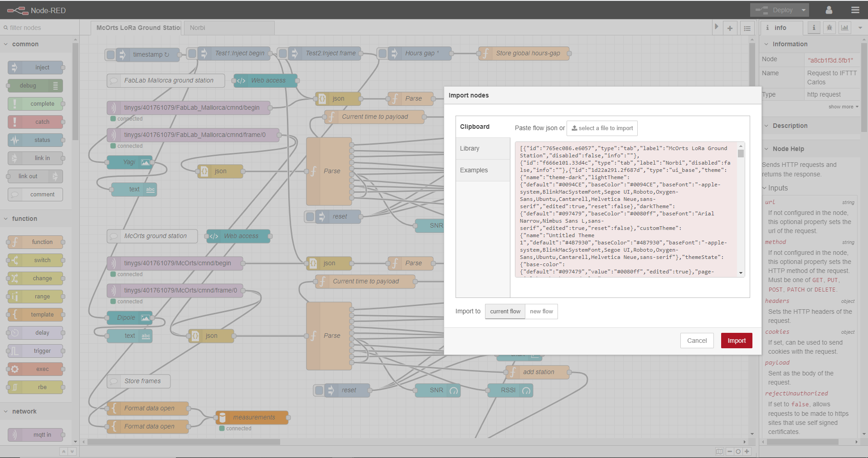The width and height of the screenshot is (868, 458).
Task: Select the inject node in the palette
Action: [35, 67]
